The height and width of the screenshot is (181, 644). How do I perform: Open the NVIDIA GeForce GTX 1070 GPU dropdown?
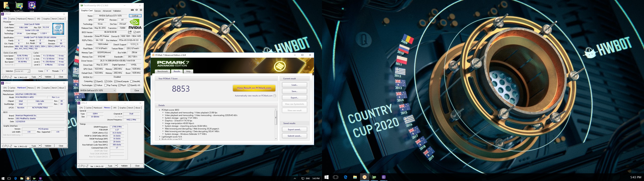98,90
